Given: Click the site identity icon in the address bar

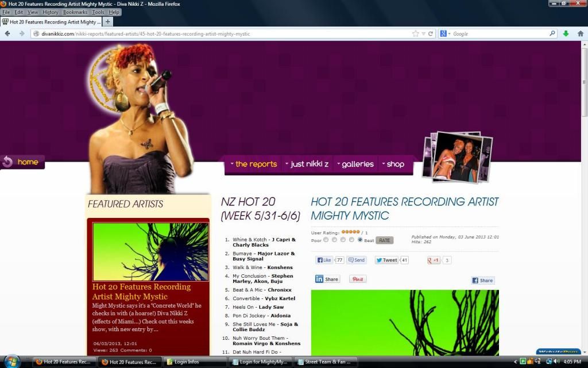Looking at the screenshot, I should click(x=36, y=34).
